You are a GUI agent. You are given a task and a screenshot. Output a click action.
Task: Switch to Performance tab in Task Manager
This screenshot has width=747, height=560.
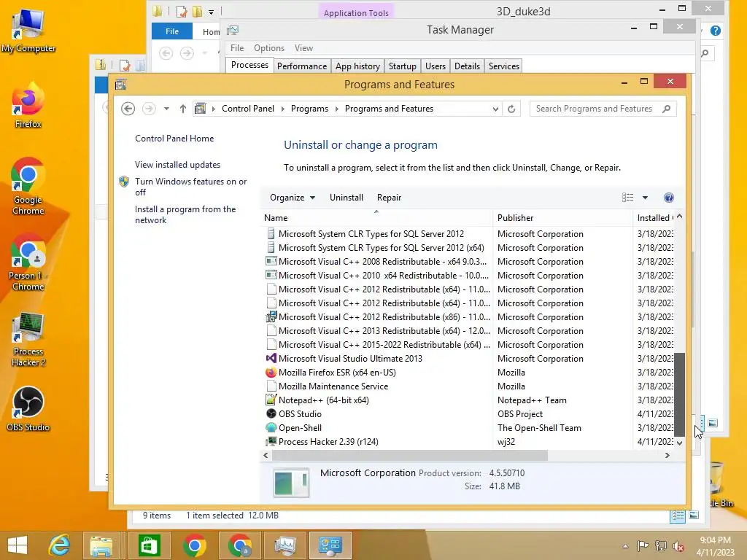pyautogui.click(x=302, y=66)
